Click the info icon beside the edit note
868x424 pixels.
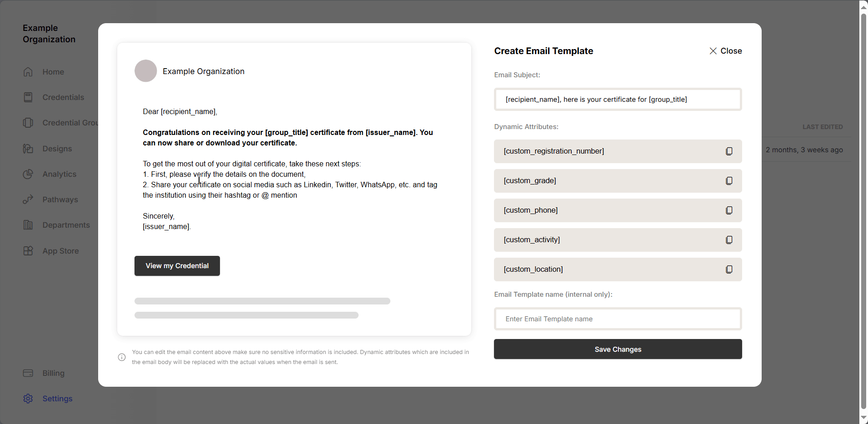click(122, 357)
